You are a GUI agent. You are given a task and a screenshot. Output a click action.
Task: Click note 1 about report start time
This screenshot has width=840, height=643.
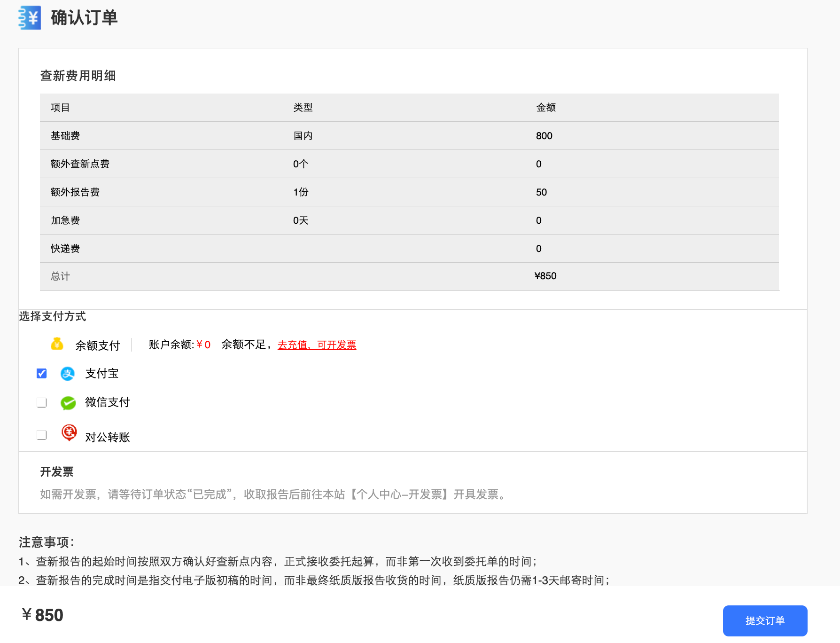pyautogui.click(x=278, y=562)
